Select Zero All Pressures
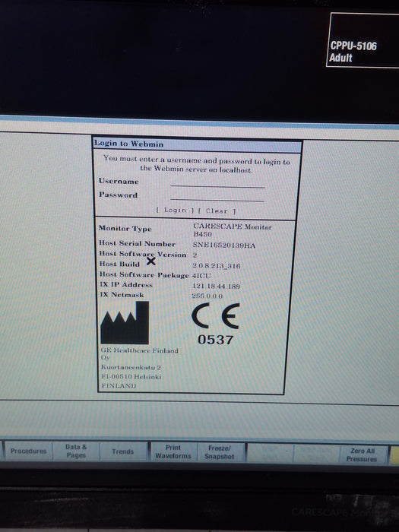Screen dimensions: 399x532 tap(362, 454)
